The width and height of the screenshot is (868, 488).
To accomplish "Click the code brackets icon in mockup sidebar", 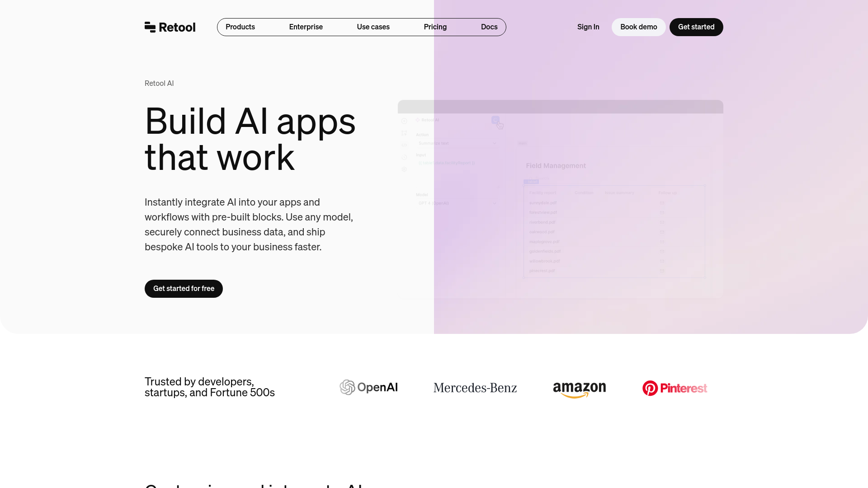I will [404, 145].
